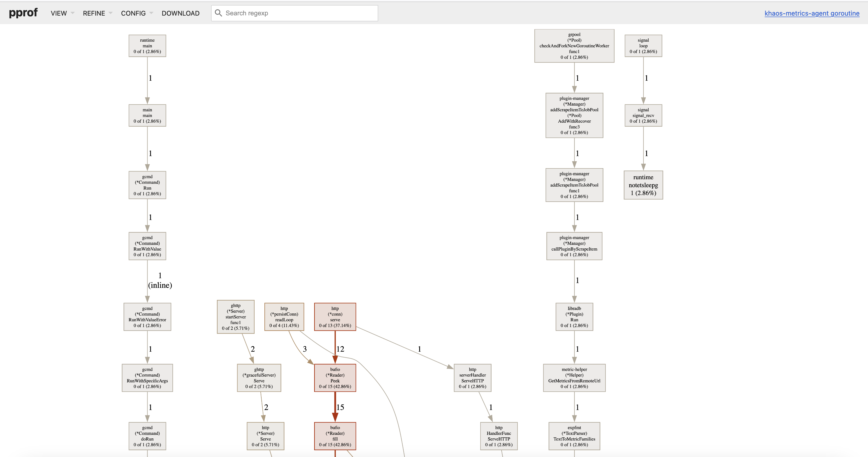The width and height of the screenshot is (868, 457).
Task: Open the VIEW dropdown menu
Action: (x=62, y=13)
